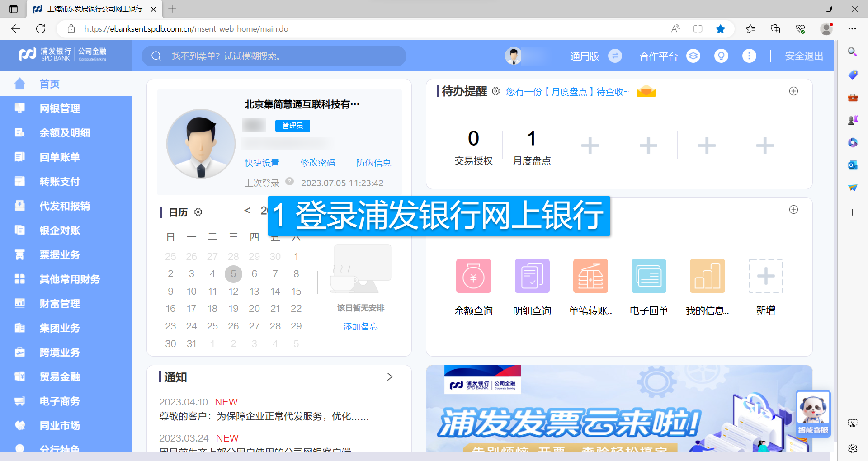Image resolution: width=868 pixels, height=461 pixels.
Task: Toggle the 通用版 version switch icon
Action: pos(615,56)
